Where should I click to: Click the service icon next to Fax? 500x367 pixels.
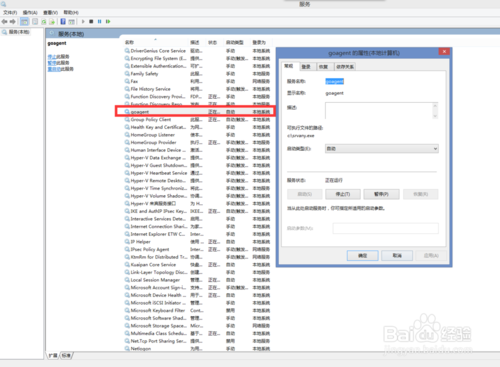(x=127, y=81)
